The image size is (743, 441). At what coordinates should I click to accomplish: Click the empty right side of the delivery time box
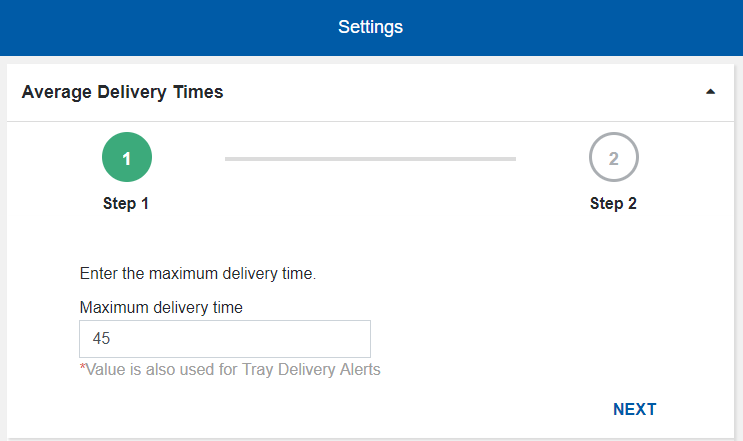coord(320,339)
